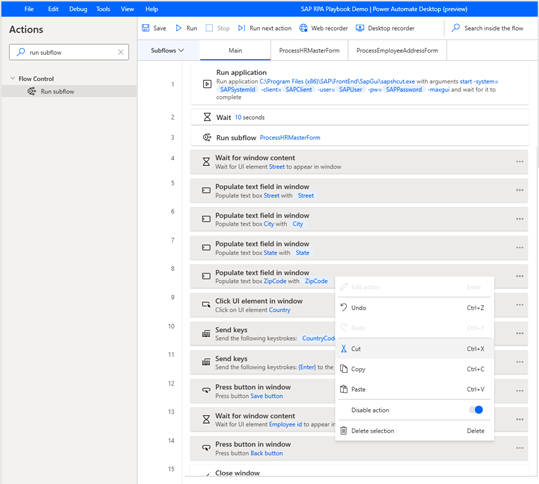Collapse the Flow Control group
Screen dimensions: 539x484
tap(13, 78)
